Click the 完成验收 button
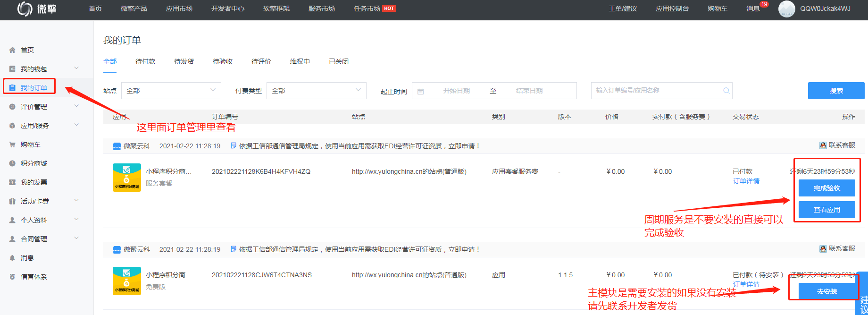Viewport: 868px width, 315px height. click(x=826, y=188)
